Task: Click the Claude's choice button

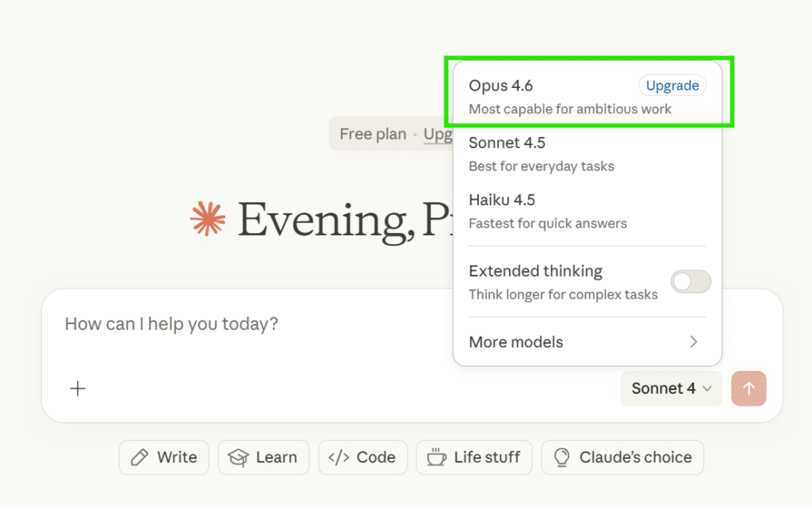Action: tap(622, 457)
